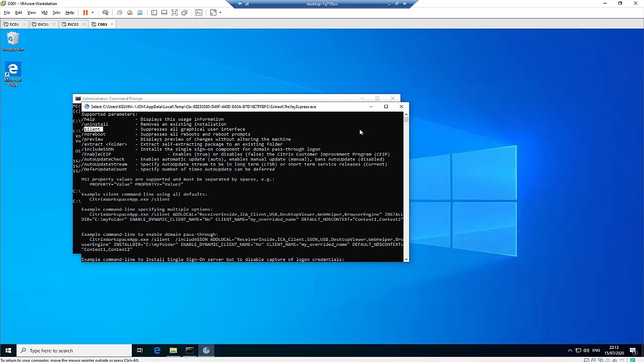
Task: Toggle the thumbnail bar view icon
Action: point(164,13)
